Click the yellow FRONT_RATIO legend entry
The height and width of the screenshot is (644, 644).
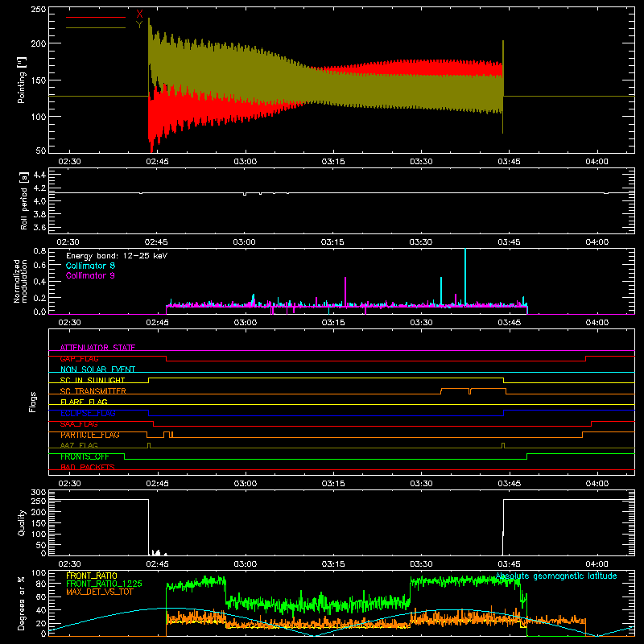coord(92,576)
